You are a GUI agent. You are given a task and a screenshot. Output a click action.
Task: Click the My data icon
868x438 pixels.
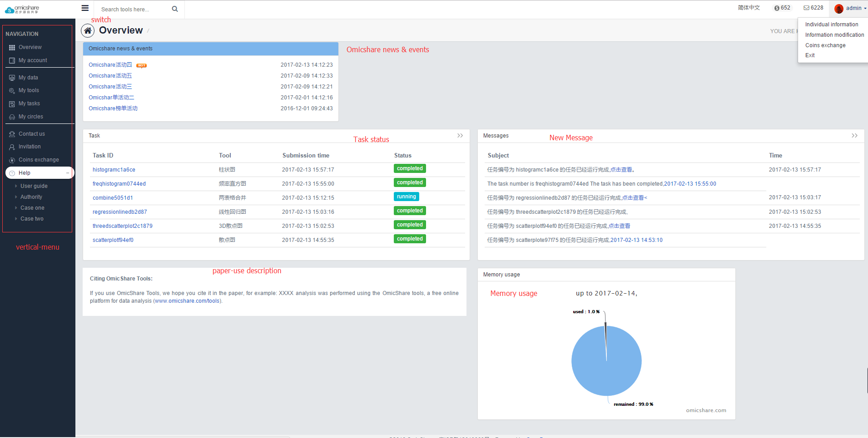pyautogui.click(x=12, y=78)
